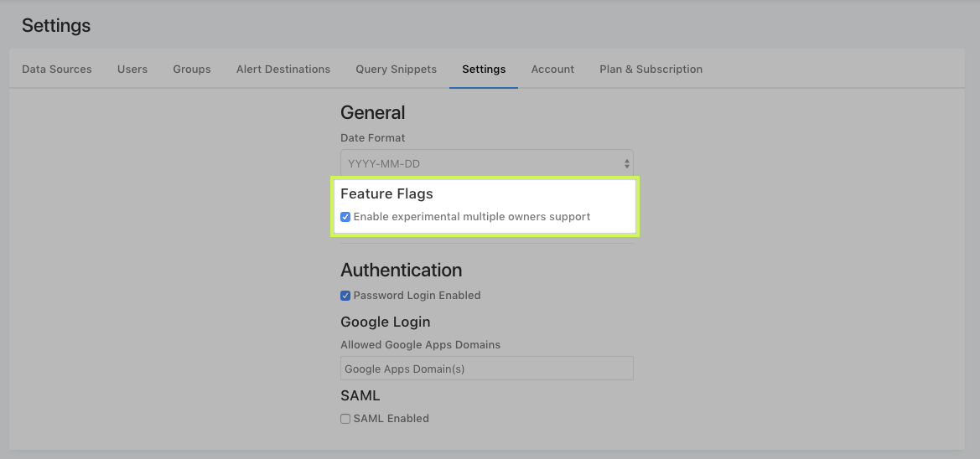Viewport: 980px width, 459px height.
Task: Enable the SAML Enabled checkbox
Action: [345, 419]
